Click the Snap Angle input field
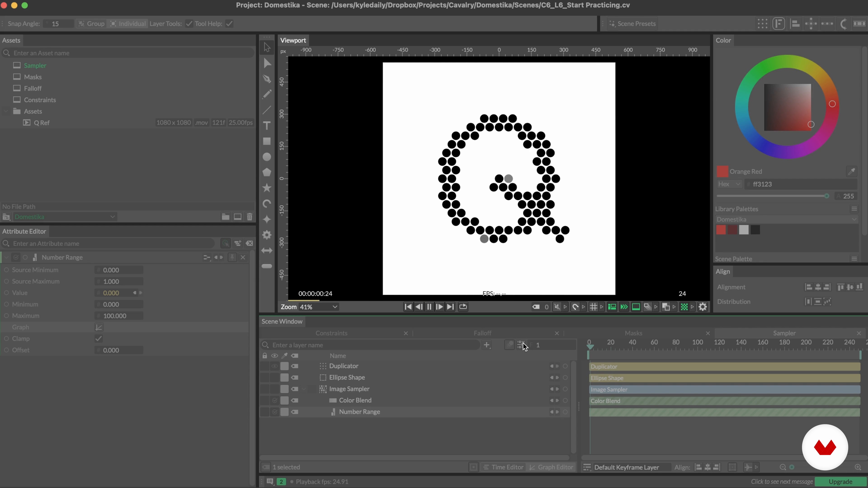Image resolution: width=868 pixels, height=488 pixels. click(x=58, y=23)
